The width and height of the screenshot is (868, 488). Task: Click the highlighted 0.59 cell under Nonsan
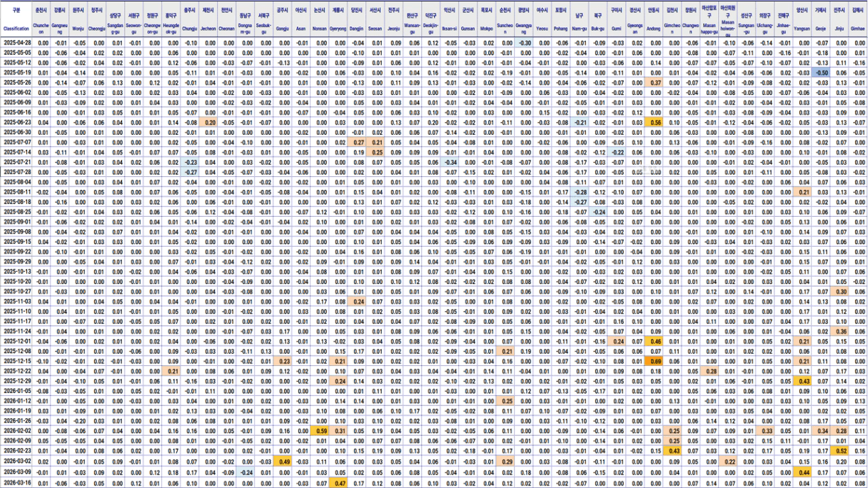pos(320,431)
